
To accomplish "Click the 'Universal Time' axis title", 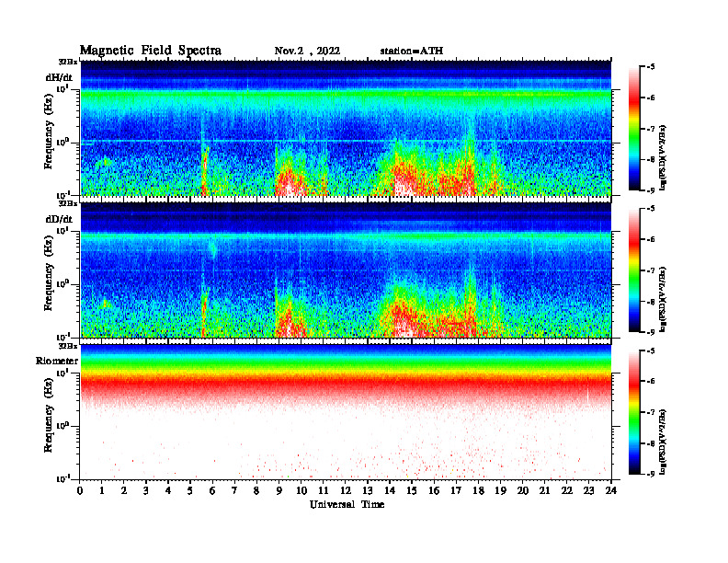I will point(347,504).
